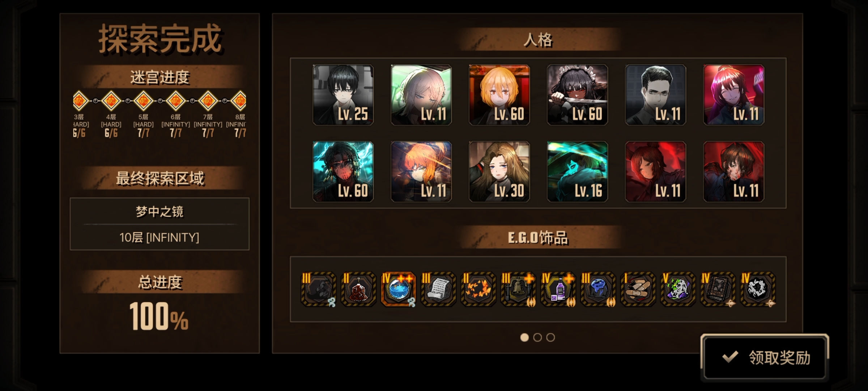Select the 6层 INFINITY floor marker
Screen dimensions: 868x391
pyautogui.click(x=176, y=100)
